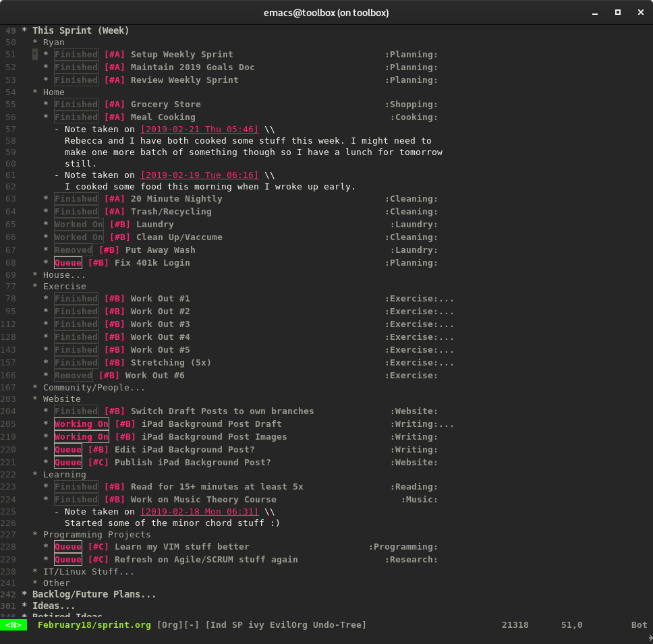Click the :Shopping: tag on Grocery Store
Viewport: 653px width, 644px height.
click(411, 105)
